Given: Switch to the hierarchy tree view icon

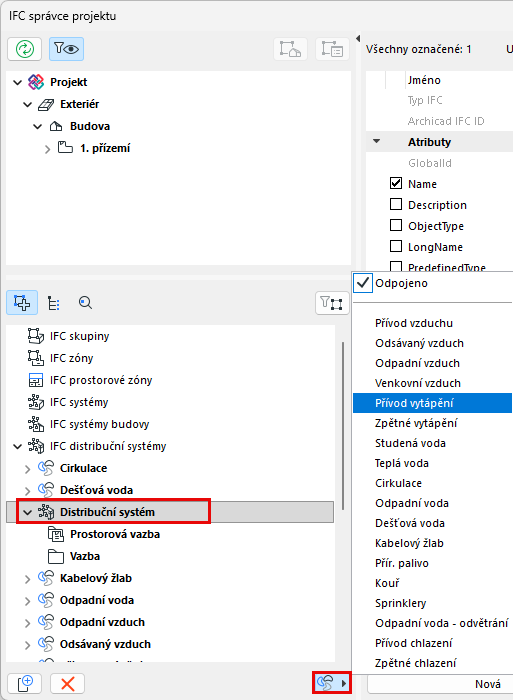Looking at the screenshot, I should 54,303.
